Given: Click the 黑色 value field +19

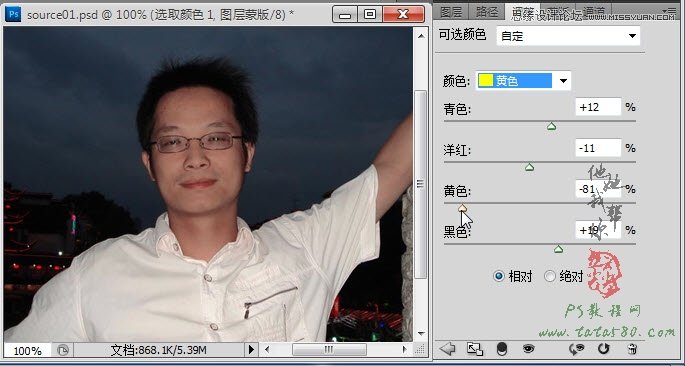Looking at the screenshot, I should (x=598, y=230).
